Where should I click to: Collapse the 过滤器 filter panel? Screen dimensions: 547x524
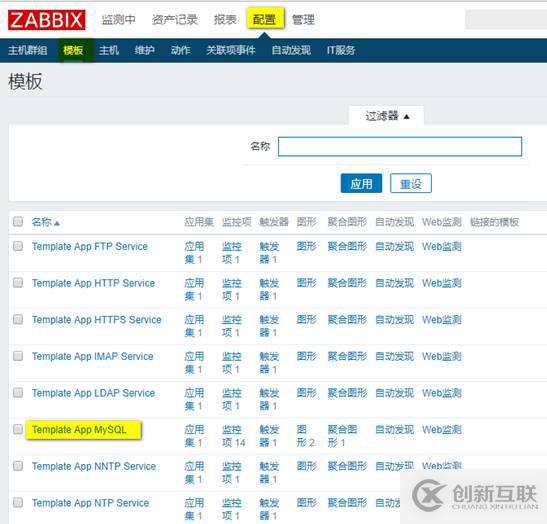387,116
